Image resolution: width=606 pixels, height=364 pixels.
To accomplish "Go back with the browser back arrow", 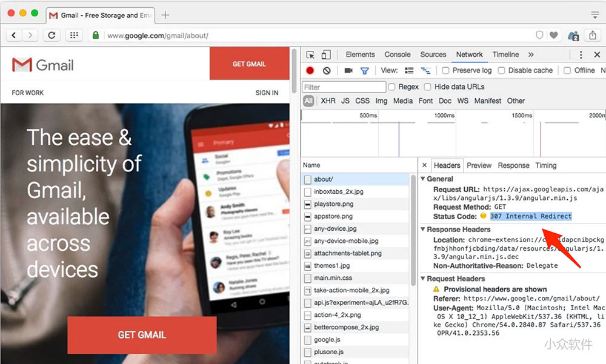I will click(x=14, y=36).
